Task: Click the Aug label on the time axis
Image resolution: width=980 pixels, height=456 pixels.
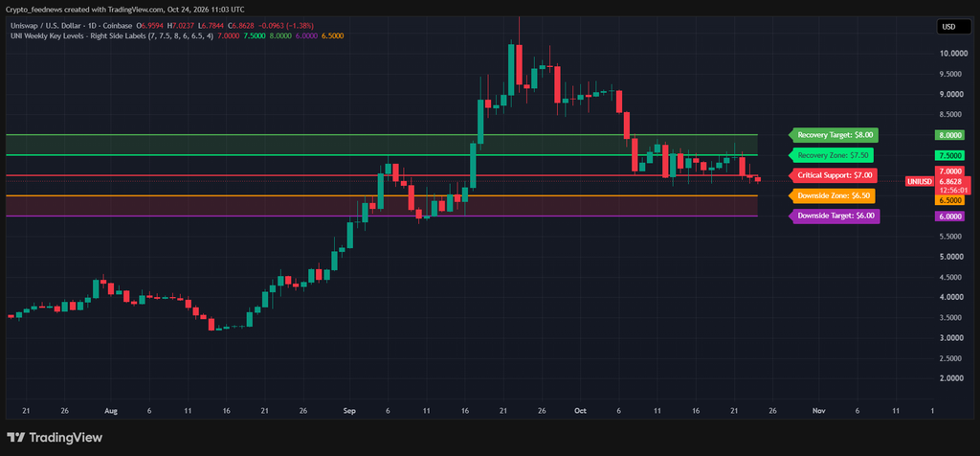Action: (111, 411)
